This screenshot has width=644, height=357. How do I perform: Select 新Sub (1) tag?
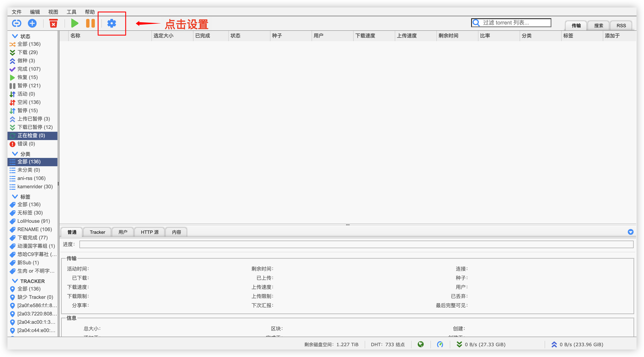tap(33, 263)
